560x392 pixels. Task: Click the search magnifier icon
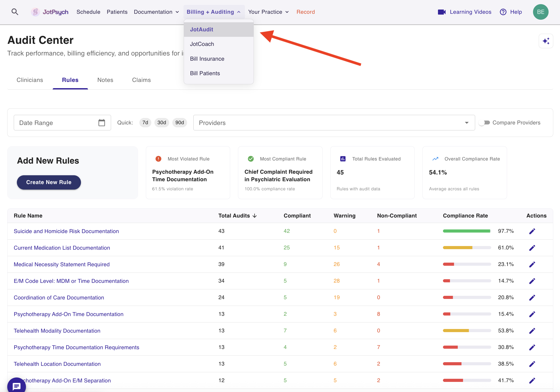15,12
